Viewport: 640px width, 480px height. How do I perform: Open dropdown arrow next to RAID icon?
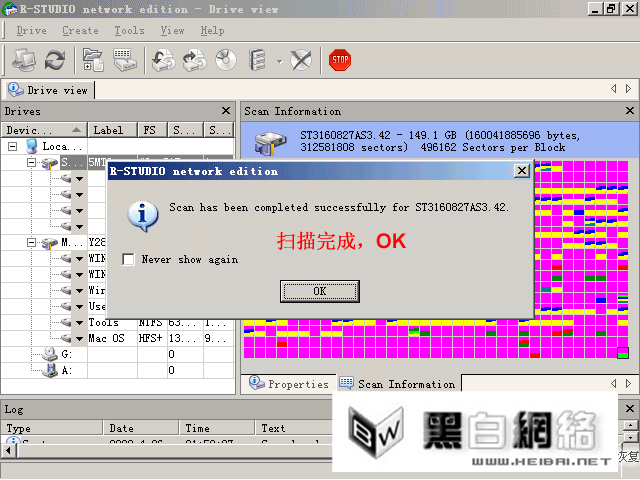(x=280, y=62)
